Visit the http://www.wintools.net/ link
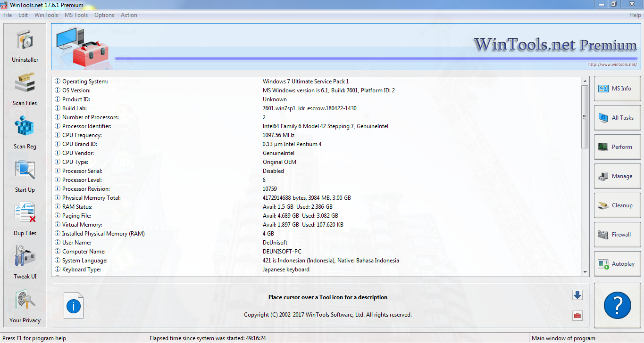Image resolution: width=644 pixels, height=343 pixels. [612, 65]
